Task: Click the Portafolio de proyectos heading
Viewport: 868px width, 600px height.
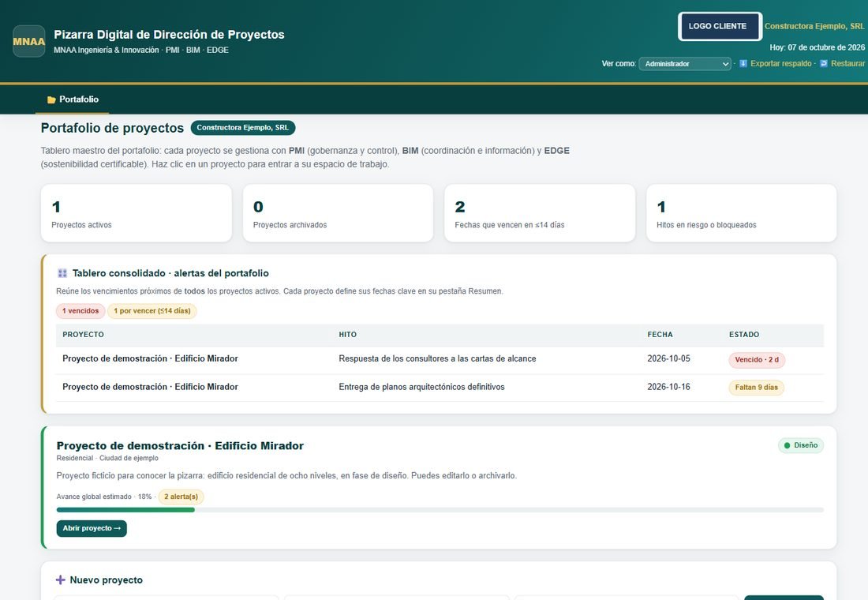Action: (112, 128)
